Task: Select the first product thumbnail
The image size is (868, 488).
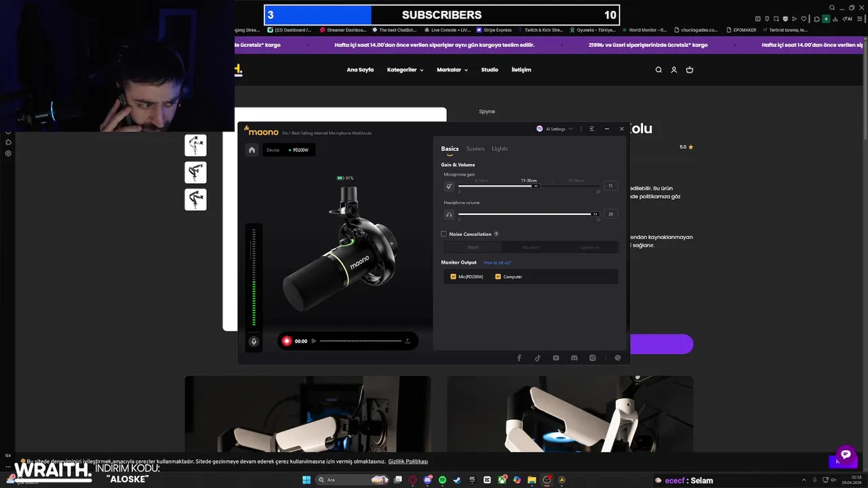Action: click(x=195, y=145)
